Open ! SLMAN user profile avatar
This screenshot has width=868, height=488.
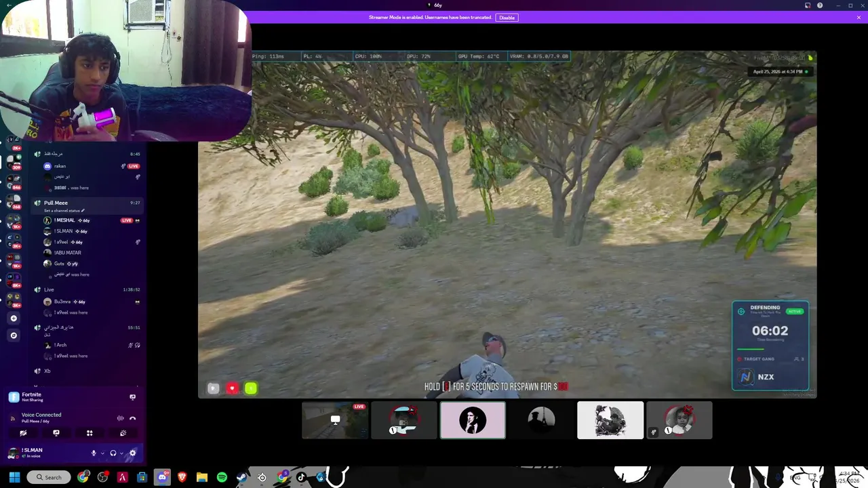click(x=13, y=453)
